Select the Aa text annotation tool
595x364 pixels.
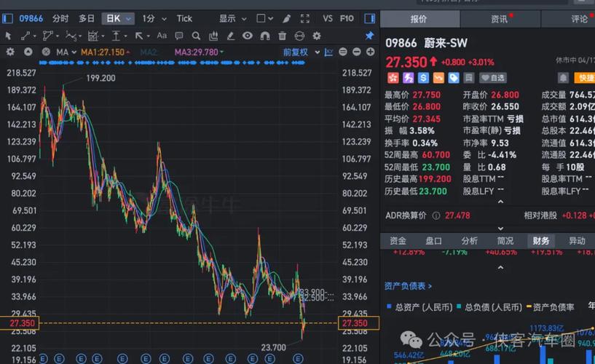pyautogui.click(x=162, y=35)
